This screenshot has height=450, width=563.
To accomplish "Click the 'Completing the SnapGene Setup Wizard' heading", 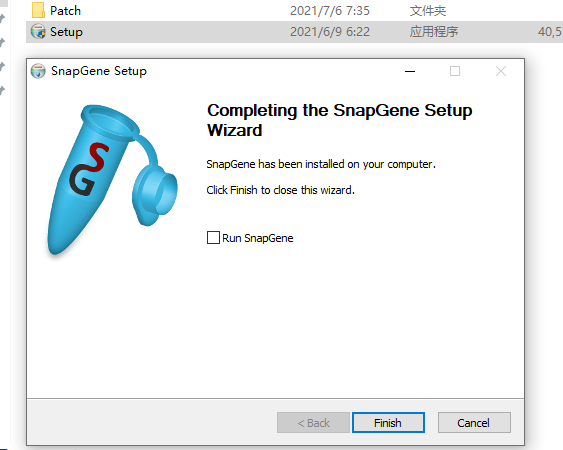I will coord(339,120).
